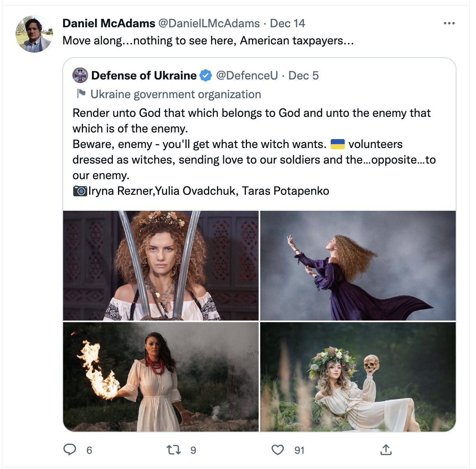Open photo of woman holding fire
This screenshot has width=476, height=469.
(x=161, y=377)
